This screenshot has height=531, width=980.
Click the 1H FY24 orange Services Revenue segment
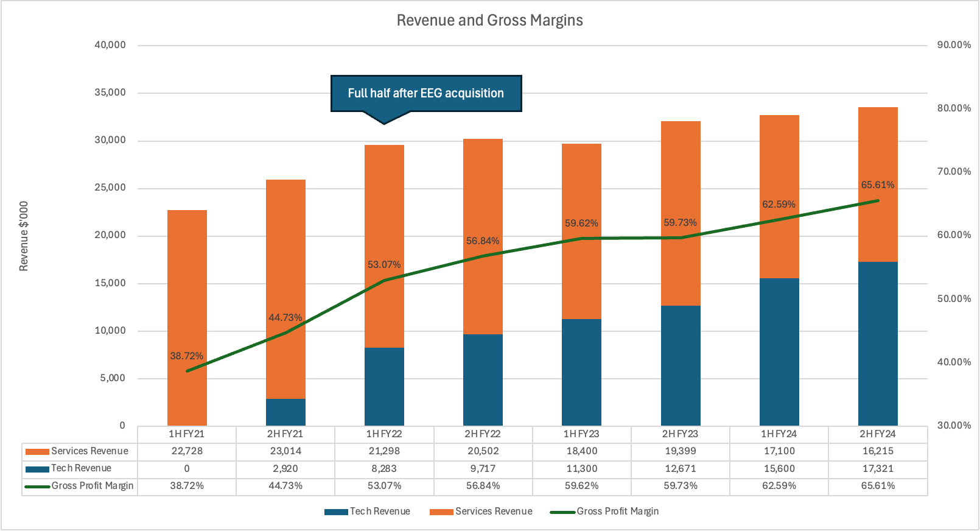pyautogui.click(x=779, y=197)
